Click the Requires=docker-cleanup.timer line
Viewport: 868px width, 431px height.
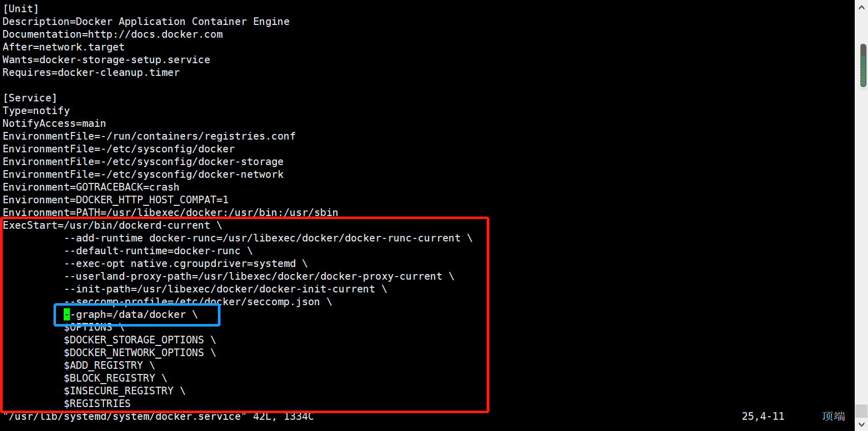coord(91,72)
